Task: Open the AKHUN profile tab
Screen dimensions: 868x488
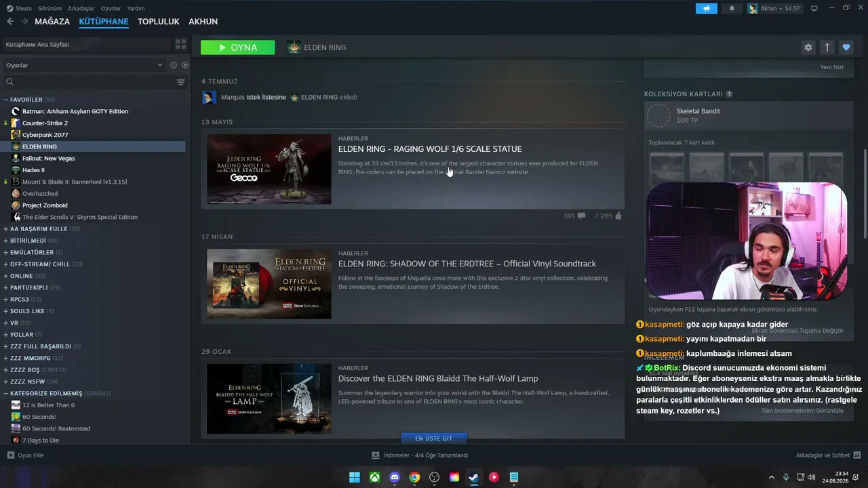Action: pyautogui.click(x=203, y=22)
